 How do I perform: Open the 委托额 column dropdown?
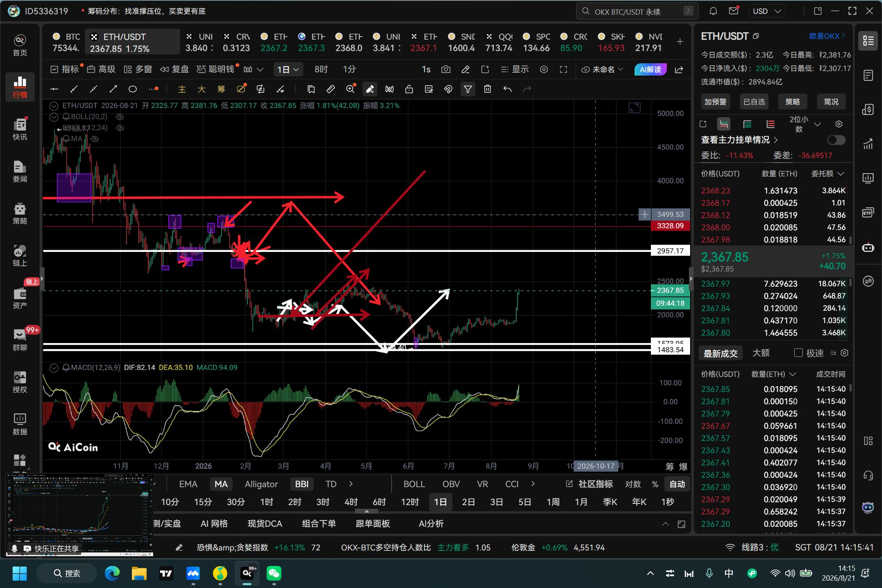click(827, 174)
